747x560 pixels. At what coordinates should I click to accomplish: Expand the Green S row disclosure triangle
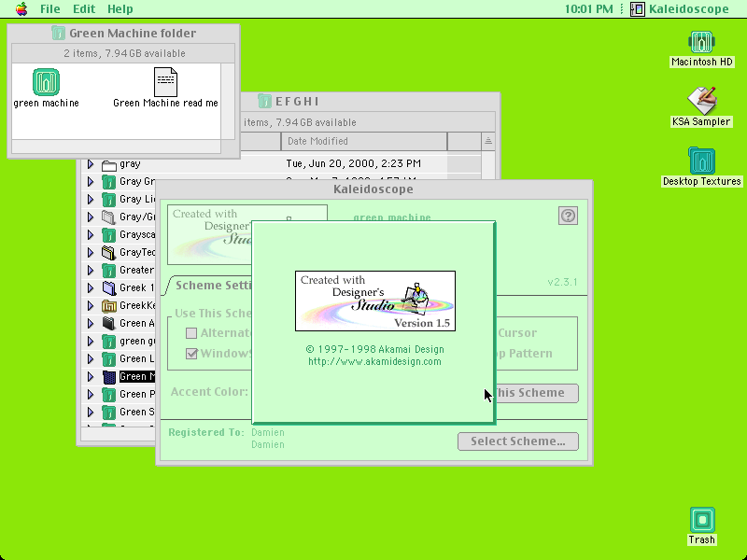[x=90, y=412]
